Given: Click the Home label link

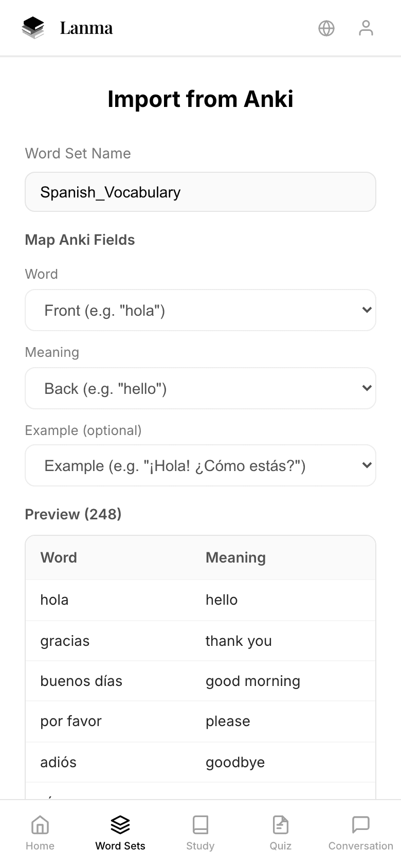Looking at the screenshot, I should (40, 846).
